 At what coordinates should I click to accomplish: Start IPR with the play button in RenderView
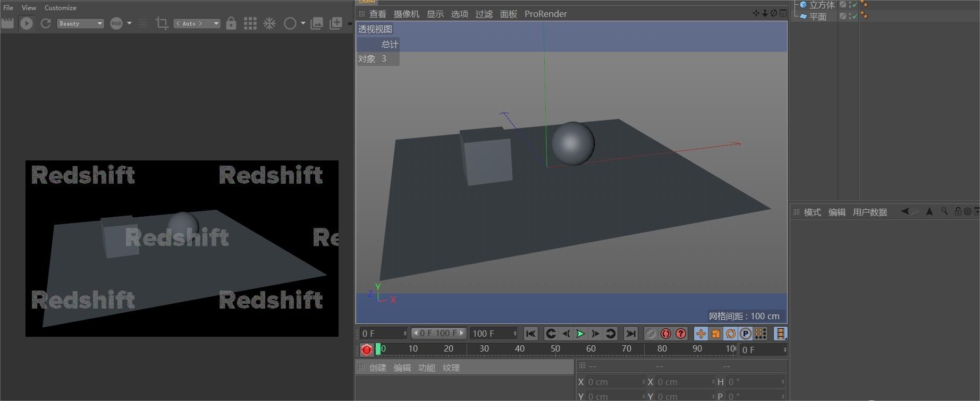[27, 23]
